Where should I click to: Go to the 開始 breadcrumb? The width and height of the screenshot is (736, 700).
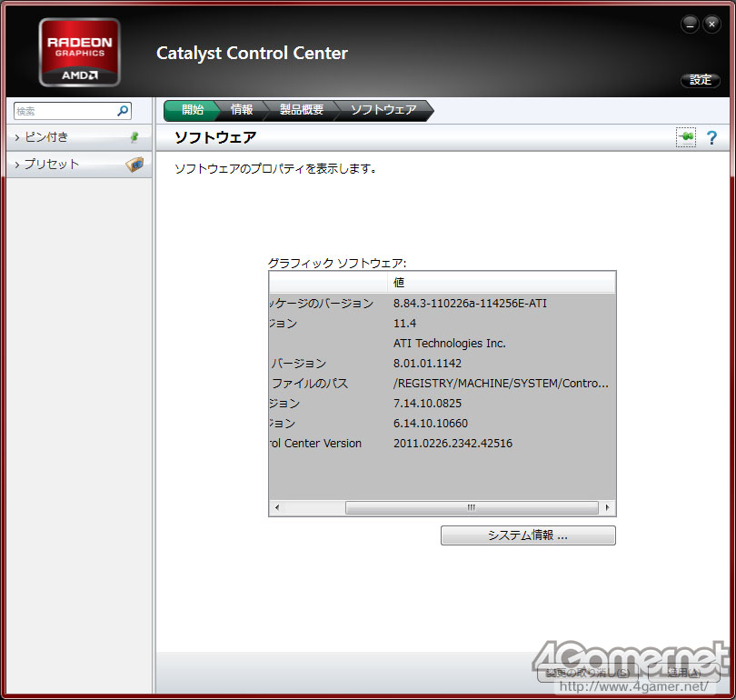pos(193,110)
